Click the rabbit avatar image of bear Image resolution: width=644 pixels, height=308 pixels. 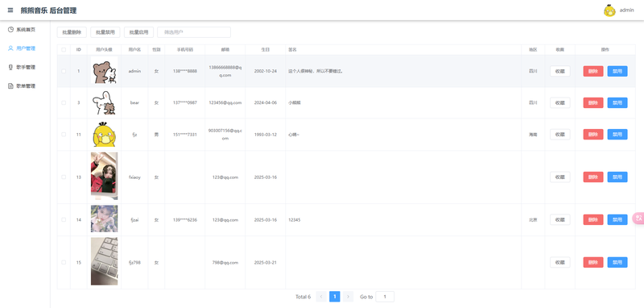[105, 103]
